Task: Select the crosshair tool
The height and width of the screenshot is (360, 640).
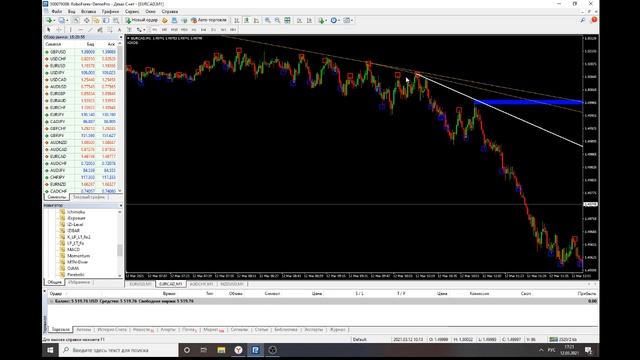Action: pyautogui.click(x=58, y=30)
